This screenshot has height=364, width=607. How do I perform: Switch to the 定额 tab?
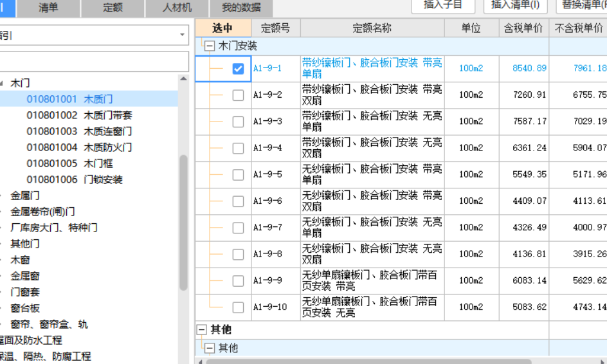tap(113, 8)
